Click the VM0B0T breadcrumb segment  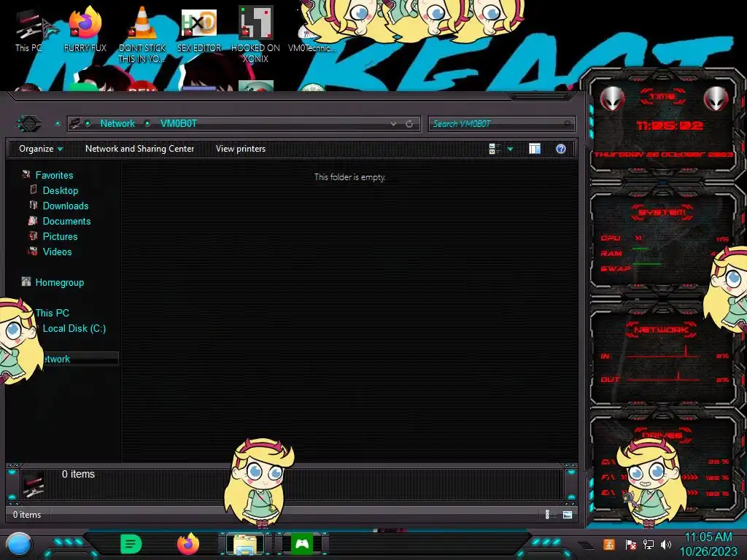179,124
